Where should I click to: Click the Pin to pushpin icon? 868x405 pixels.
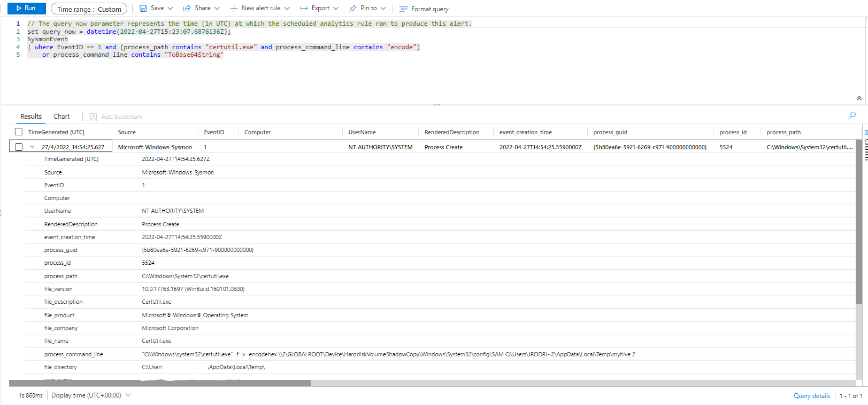[x=353, y=9]
